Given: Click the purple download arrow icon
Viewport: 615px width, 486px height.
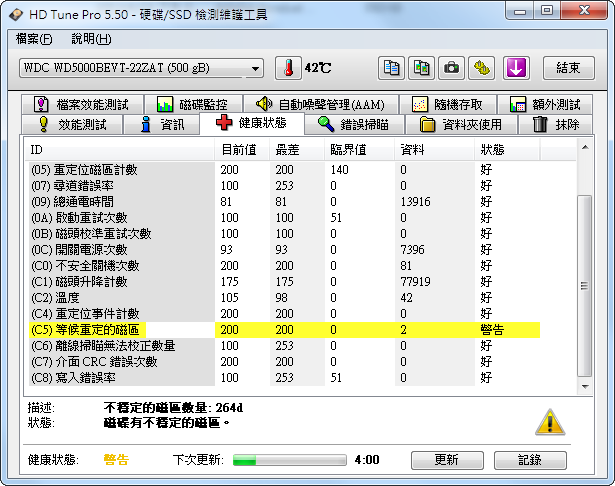Looking at the screenshot, I should click(x=516, y=68).
